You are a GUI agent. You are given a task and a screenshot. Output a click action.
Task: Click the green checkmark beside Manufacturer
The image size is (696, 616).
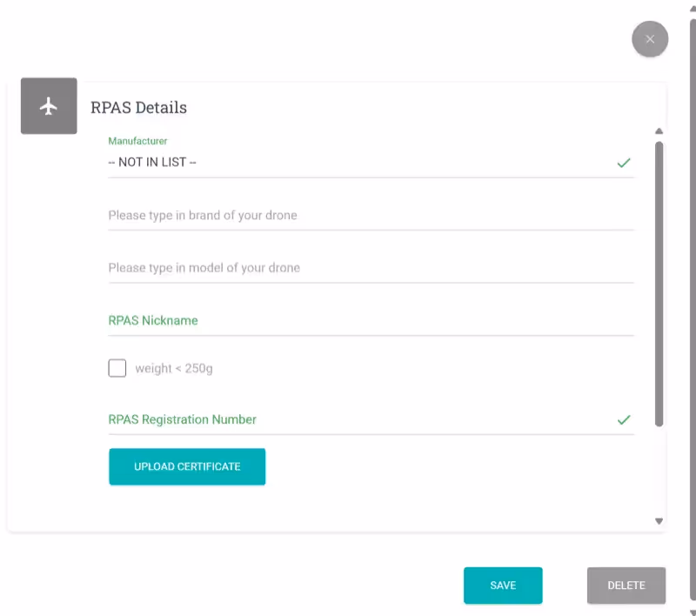point(623,163)
